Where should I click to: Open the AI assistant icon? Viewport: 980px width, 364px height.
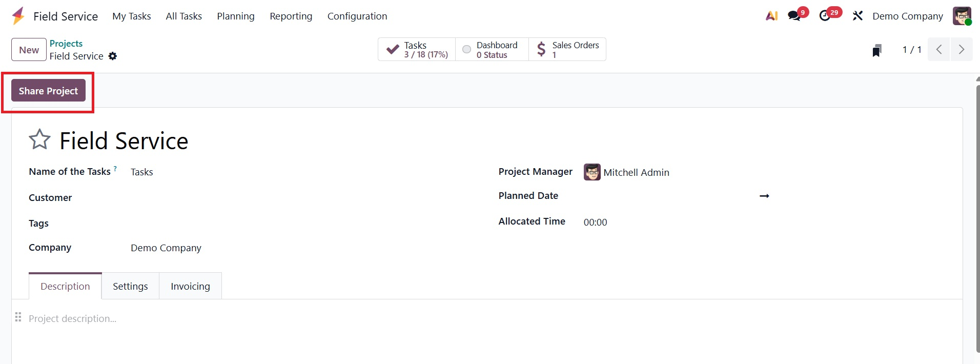(771, 16)
